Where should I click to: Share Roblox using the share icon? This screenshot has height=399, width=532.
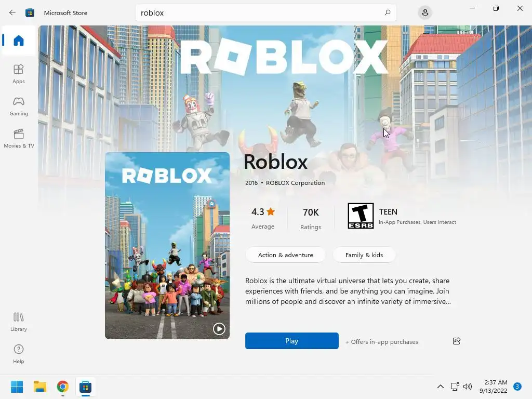point(457,341)
